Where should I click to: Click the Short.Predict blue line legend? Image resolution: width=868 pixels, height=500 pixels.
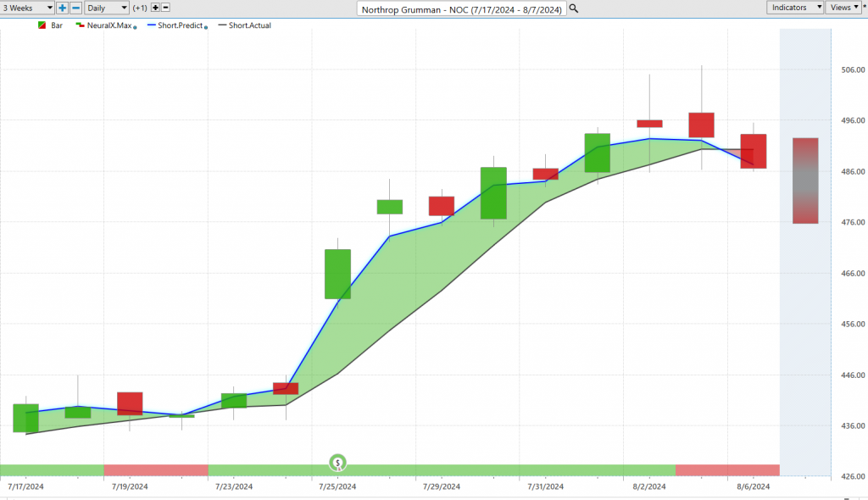[175, 25]
